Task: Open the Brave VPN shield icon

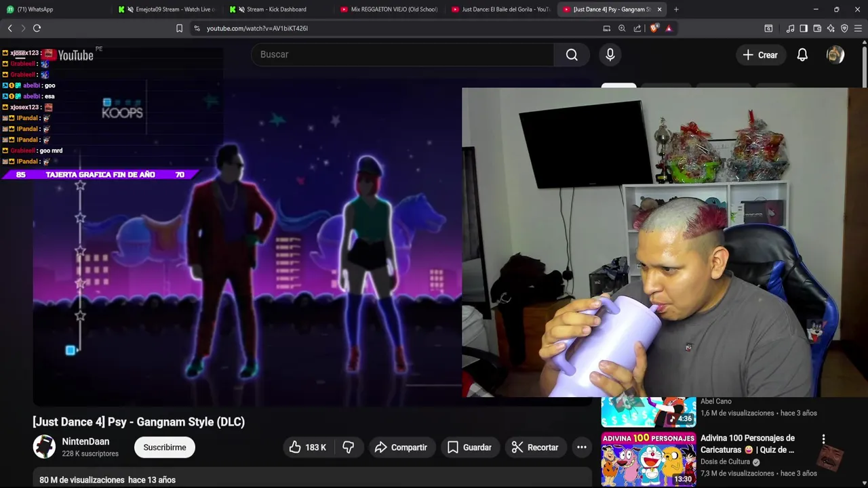Action: coord(844,28)
